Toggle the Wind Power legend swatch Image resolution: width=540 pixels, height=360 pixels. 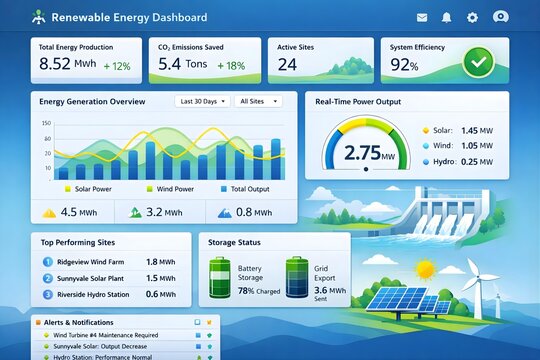tap(149, 189)
